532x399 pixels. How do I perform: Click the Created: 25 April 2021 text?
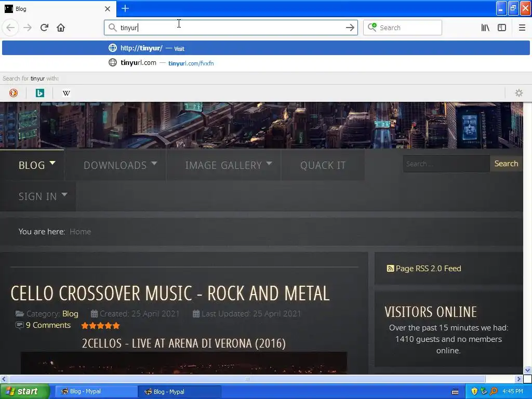(139, 313)
